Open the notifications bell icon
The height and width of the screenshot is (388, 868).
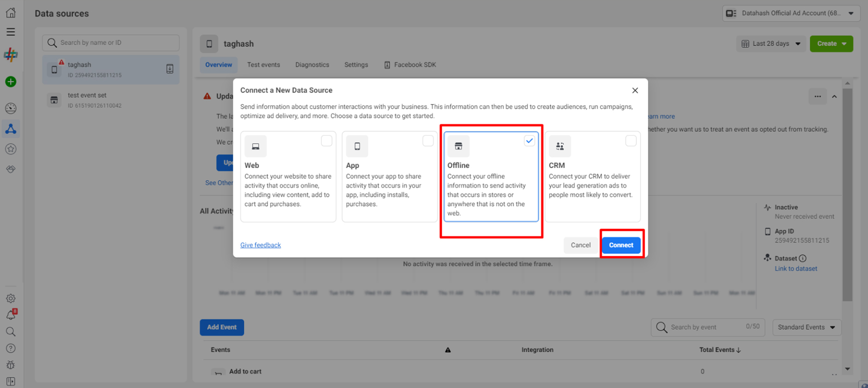(x=11, y=315)
